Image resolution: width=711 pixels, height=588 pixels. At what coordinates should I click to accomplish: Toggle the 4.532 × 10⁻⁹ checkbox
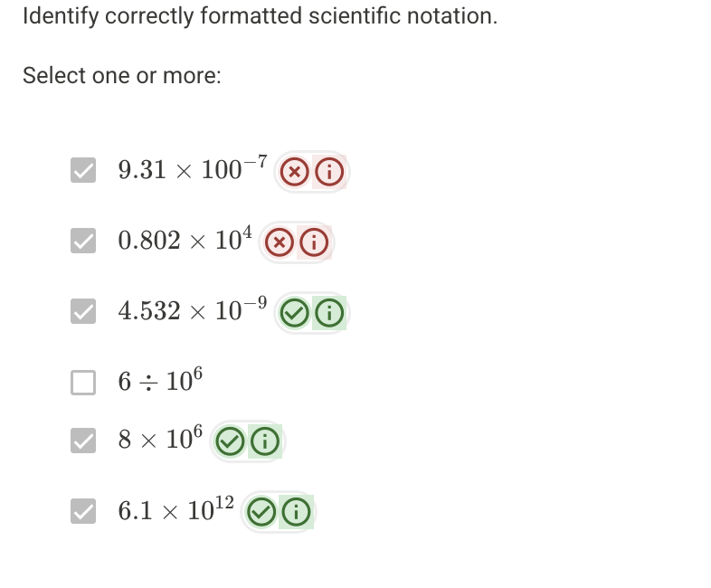pyautogui.click(x=83, y=312)
